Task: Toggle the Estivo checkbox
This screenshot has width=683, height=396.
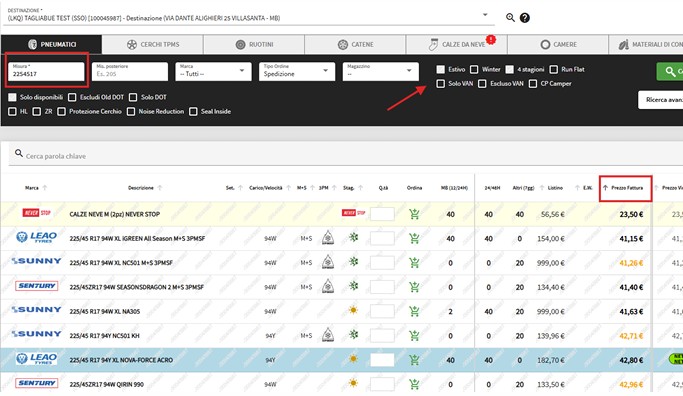Action: (441, 69)
